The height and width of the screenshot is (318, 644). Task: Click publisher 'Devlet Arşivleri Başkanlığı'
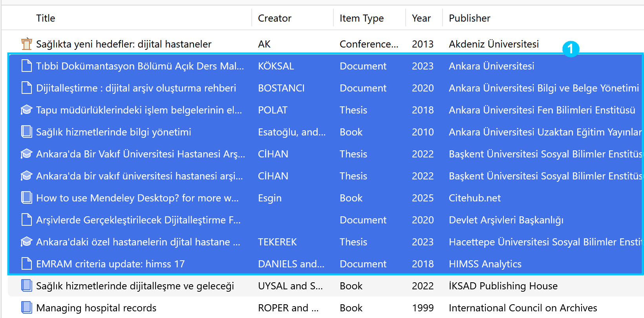(x=506, y=220)
